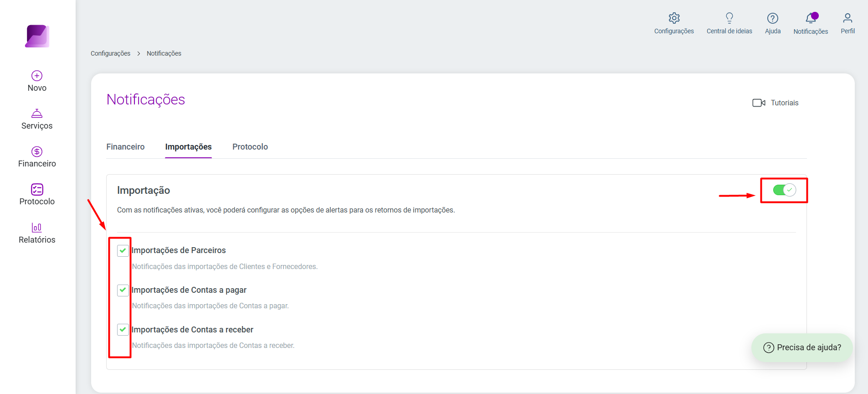This screenshot has height=394, width=868.
Task: Uncheck Importações de Parceiros checkbox
Action: [123, 250]
